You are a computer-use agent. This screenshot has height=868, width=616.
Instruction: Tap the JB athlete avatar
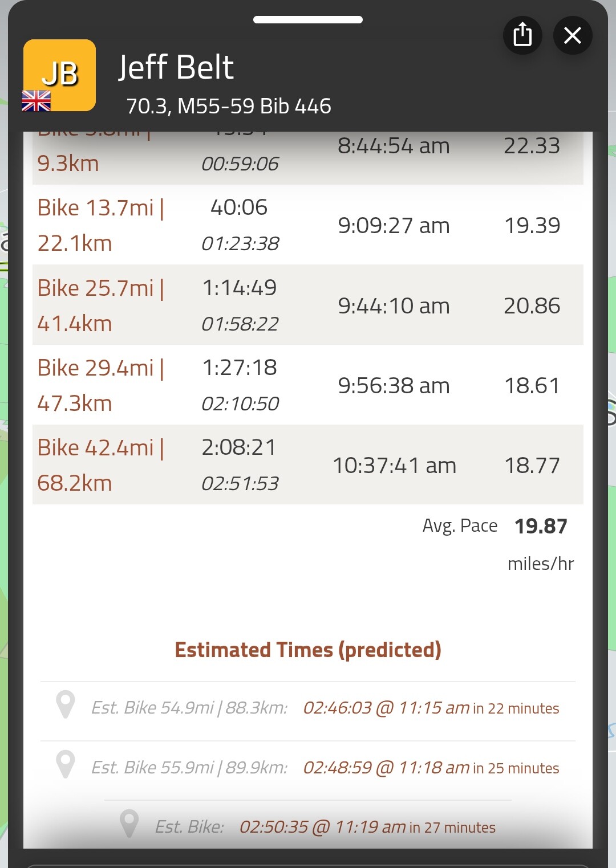point(59,75)
